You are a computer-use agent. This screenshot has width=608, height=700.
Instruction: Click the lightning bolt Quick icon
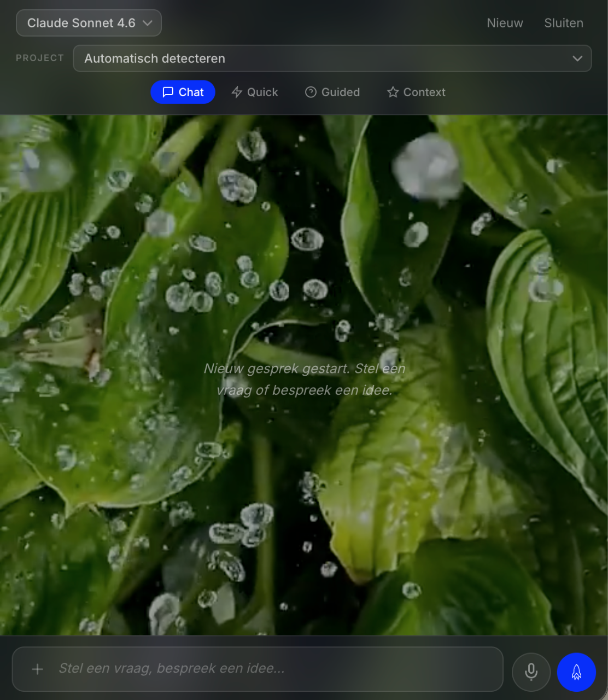[237, 92]
